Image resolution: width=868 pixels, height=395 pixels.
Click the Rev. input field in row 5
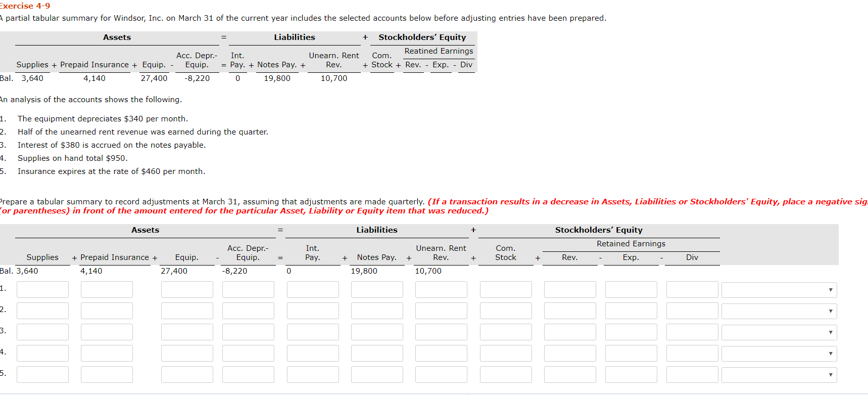[x=570, y=375]
